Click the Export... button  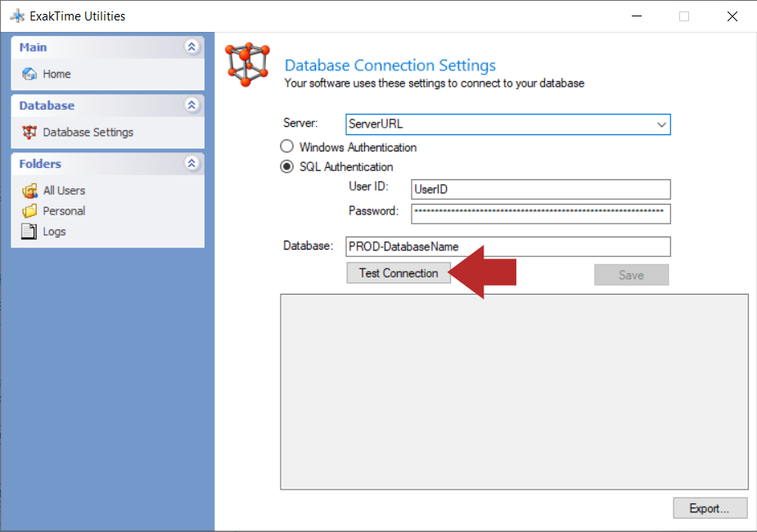coord(710,508)
